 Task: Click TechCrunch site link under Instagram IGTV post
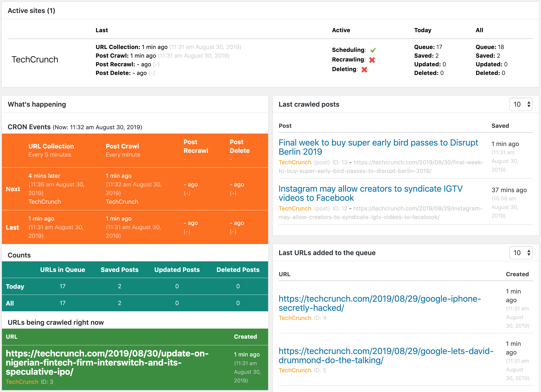(295, 208)
